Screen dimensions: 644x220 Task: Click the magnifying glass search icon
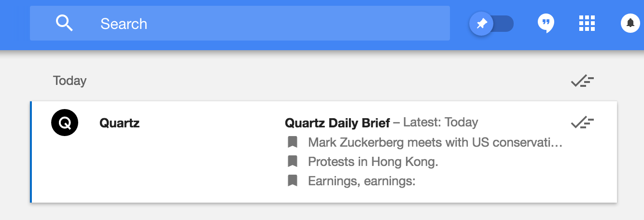[64, 23]
